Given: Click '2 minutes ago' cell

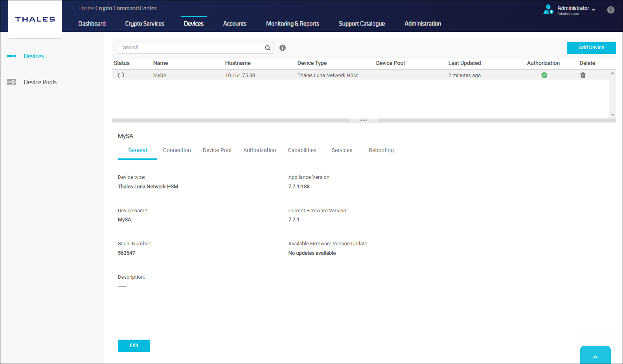Looking at the screenshot, I should pos(465,75).
